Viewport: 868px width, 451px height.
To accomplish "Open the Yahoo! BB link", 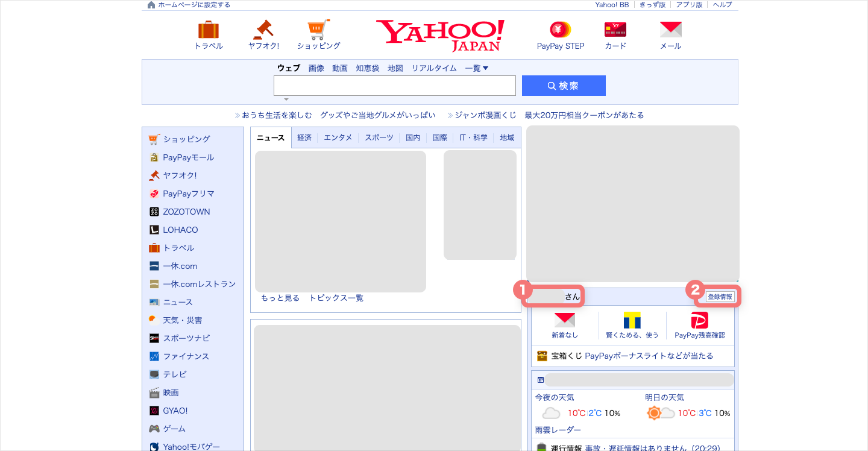I will click(612, 5).
